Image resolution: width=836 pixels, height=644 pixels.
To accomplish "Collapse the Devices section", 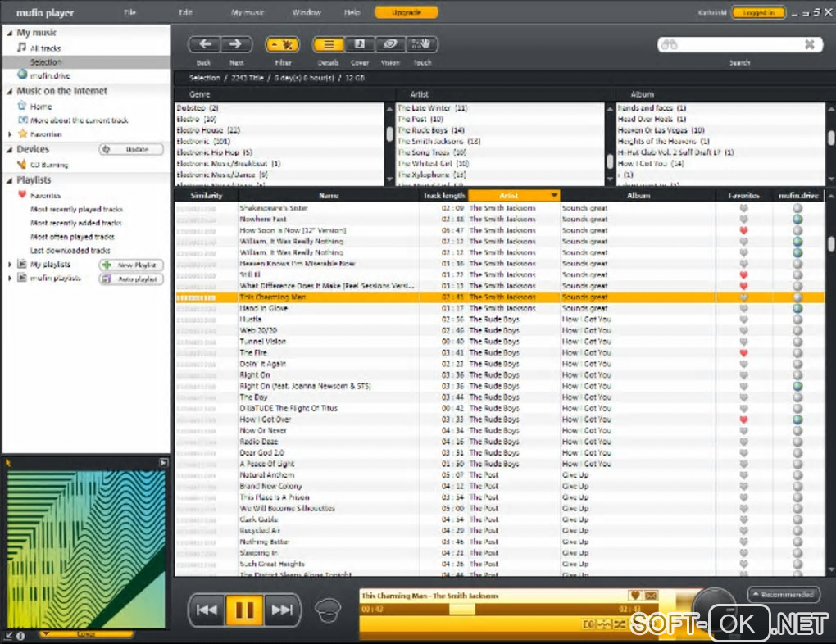I will (x=10, y=150).
